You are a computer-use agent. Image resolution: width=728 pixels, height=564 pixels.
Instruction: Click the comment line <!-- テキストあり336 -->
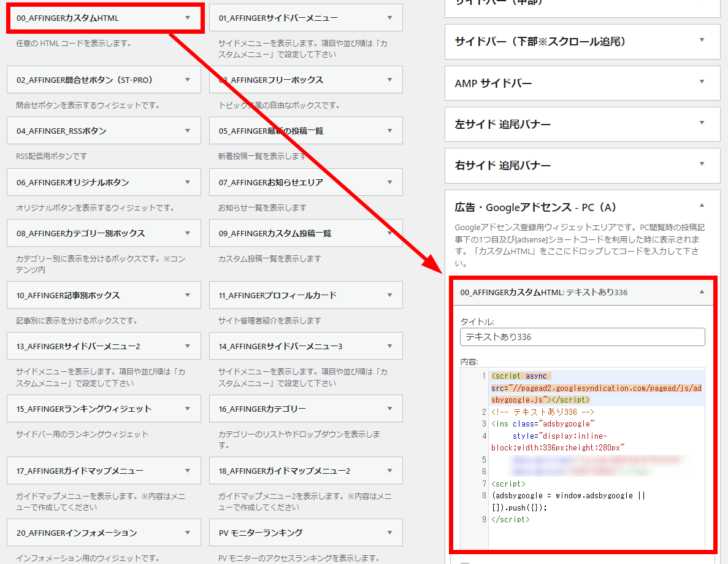(542, 412)
